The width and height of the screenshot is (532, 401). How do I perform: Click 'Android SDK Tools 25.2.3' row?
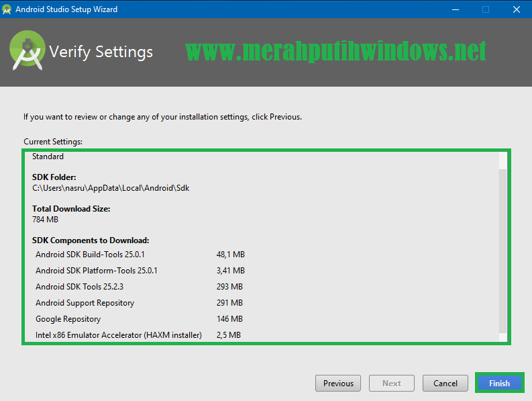[x=140, y=287]
